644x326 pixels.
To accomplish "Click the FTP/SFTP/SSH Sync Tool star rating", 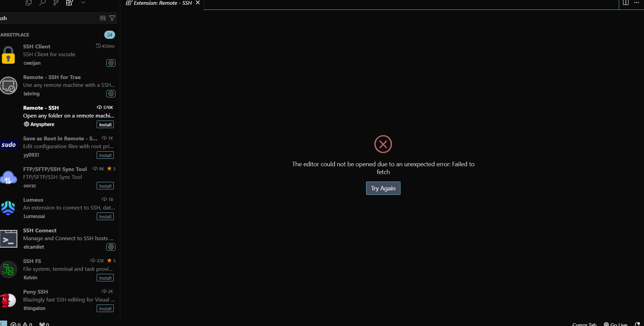I will (111, 169).
